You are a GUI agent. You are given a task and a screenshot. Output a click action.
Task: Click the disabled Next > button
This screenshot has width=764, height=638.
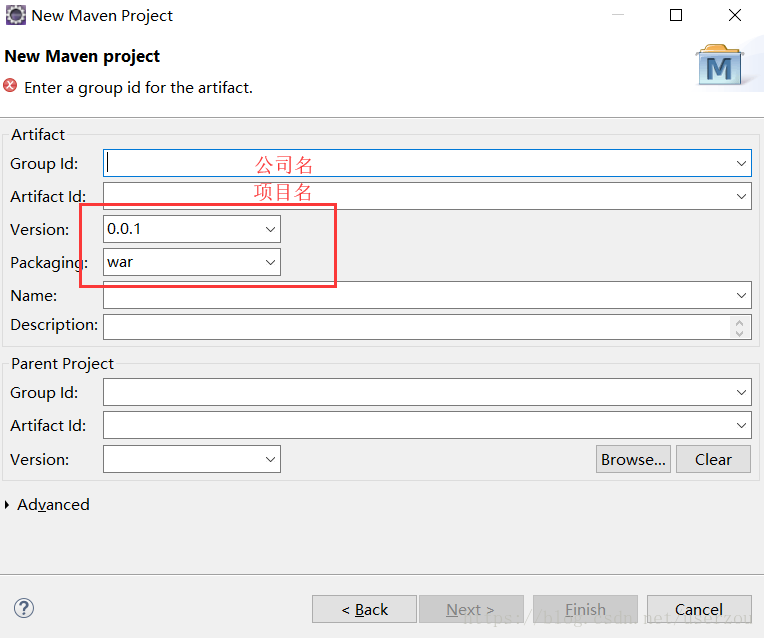click(471, 609)
